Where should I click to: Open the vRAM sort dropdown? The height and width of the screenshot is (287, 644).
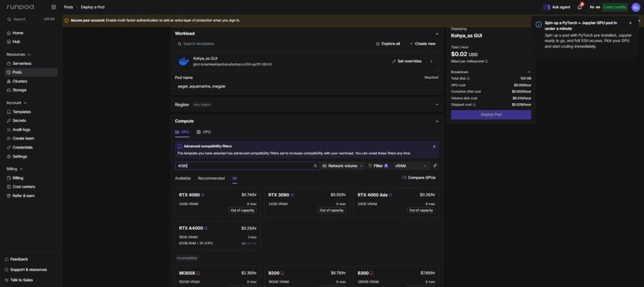[x=411, y=166]
